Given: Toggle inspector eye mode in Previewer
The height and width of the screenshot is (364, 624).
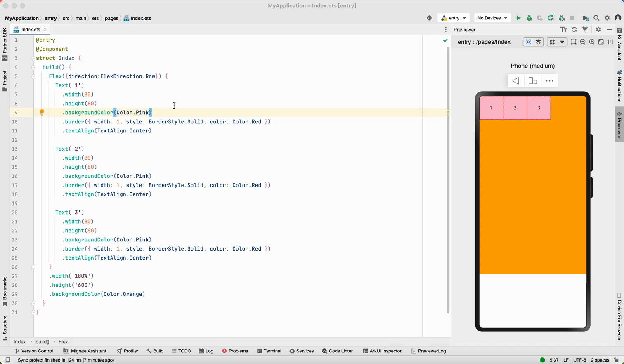Looking at the screenshot, I should (x=528, y=42).
